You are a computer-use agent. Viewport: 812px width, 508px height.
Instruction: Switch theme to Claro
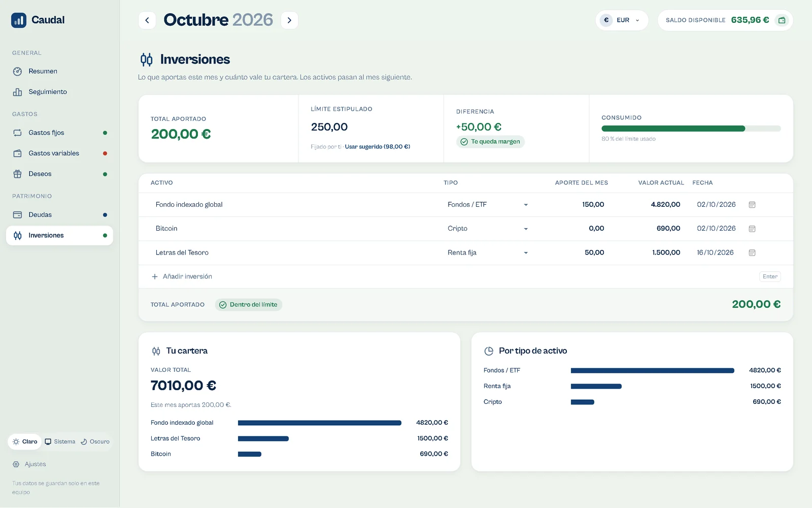[25, 442]
